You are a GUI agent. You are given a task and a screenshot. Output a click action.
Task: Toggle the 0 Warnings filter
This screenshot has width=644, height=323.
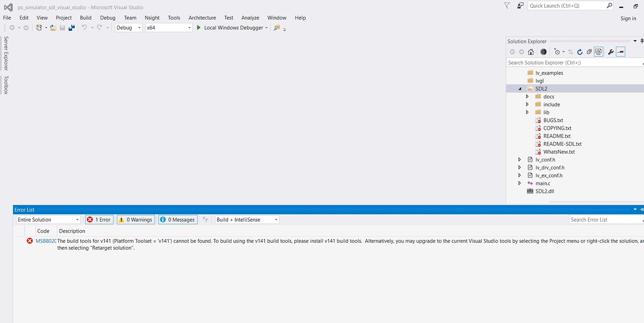point(135,219)
